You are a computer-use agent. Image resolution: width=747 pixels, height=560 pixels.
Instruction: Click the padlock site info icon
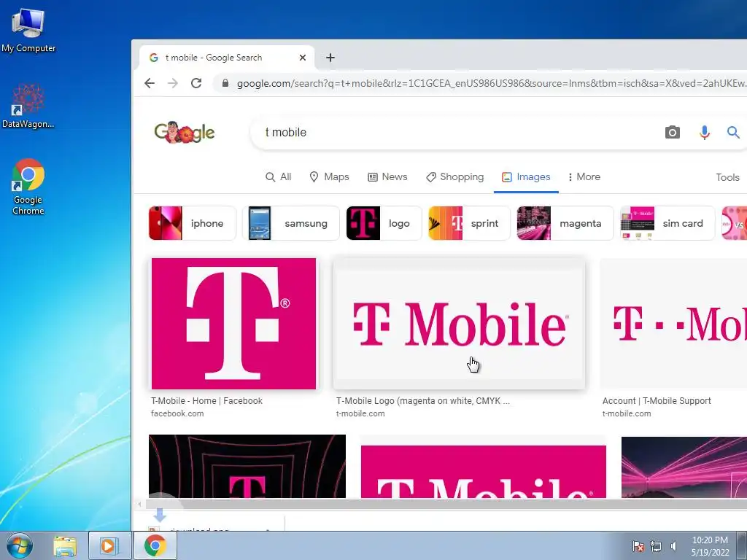pos(226,83)
